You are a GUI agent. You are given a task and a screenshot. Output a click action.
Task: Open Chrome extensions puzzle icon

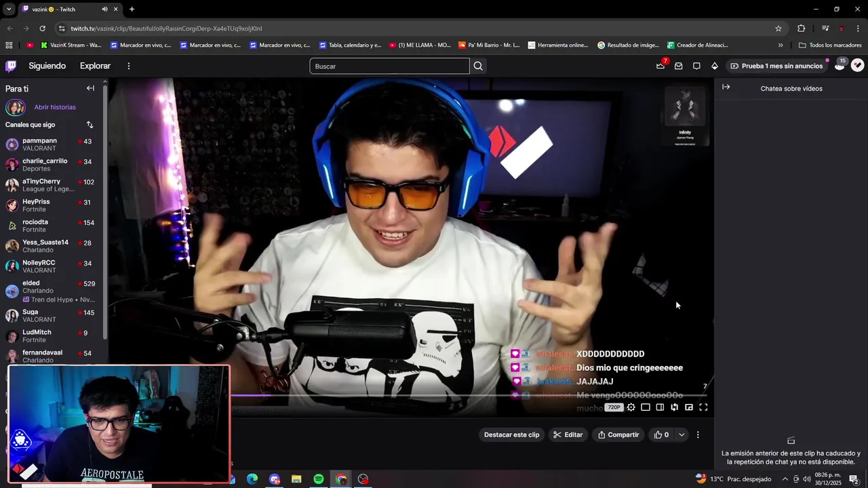coord(801,28)
